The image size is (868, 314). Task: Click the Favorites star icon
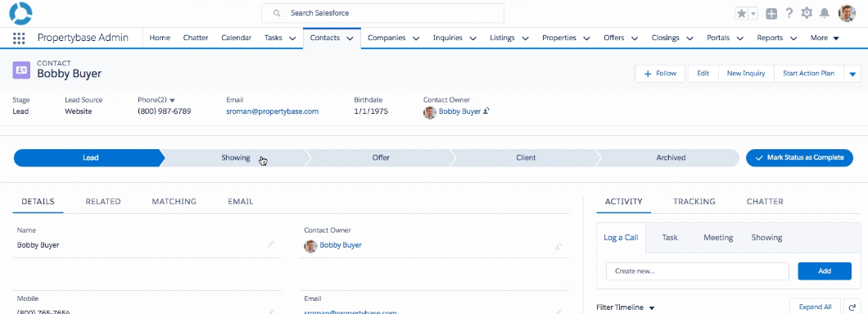coord(741,13)
